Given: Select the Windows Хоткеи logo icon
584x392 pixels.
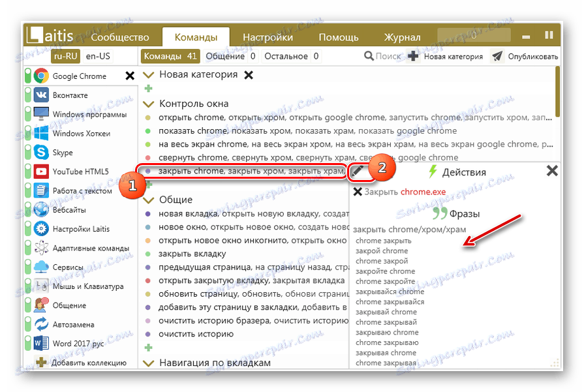Looking at the screenshot, I should coord(41,133).
